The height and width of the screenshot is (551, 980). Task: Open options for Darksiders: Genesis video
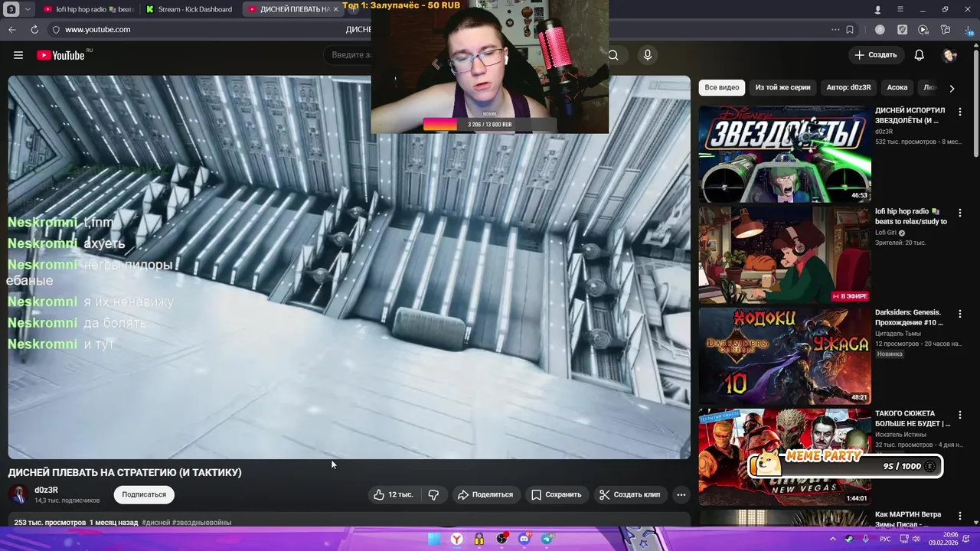click(x=960, y=314)
